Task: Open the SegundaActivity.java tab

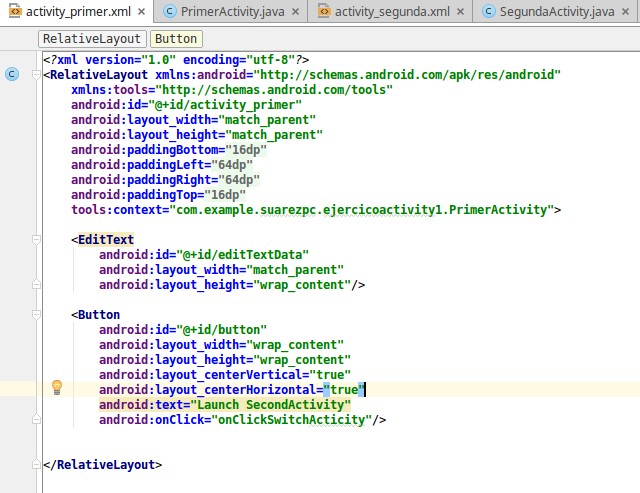Action: (x=560, y=12)
